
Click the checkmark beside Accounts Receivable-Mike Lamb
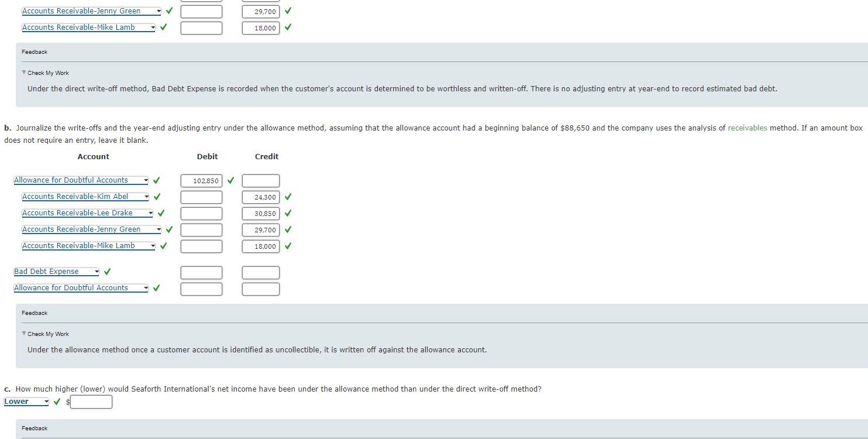point(163,245)
